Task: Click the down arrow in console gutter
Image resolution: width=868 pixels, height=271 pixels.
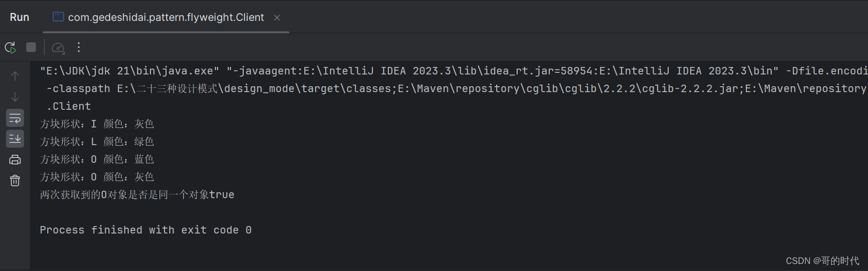Action: pyautogui.click(x=15, y=97)
